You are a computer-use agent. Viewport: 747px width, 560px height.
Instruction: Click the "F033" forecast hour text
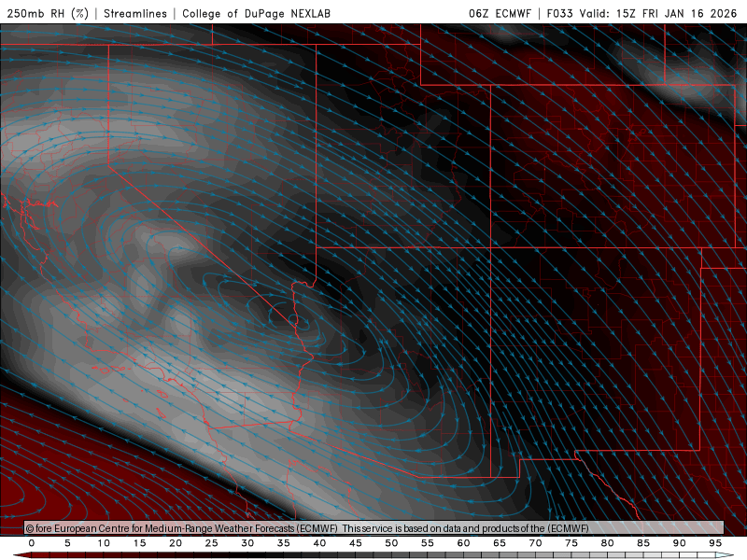click(559, 13)
